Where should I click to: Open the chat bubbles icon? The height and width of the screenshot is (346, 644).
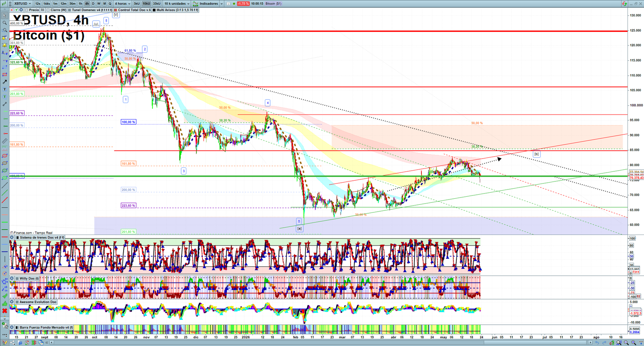pyautogui.click(x=20, y=342)
